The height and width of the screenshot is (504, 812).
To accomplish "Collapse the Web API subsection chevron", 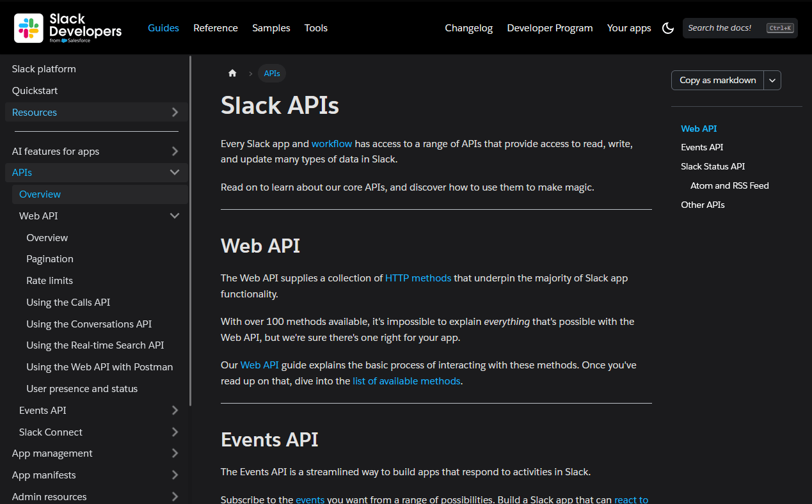I will (x=175, y=216).
